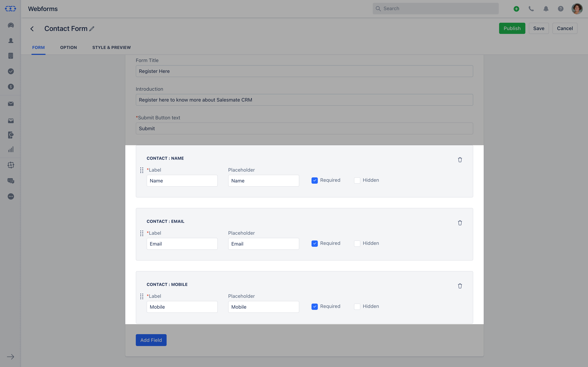Select the Contacts icon in sidebar
Image resolution: width=588 pixels, height=367 pixels.
pyautogui.click(x=11, y=41)
